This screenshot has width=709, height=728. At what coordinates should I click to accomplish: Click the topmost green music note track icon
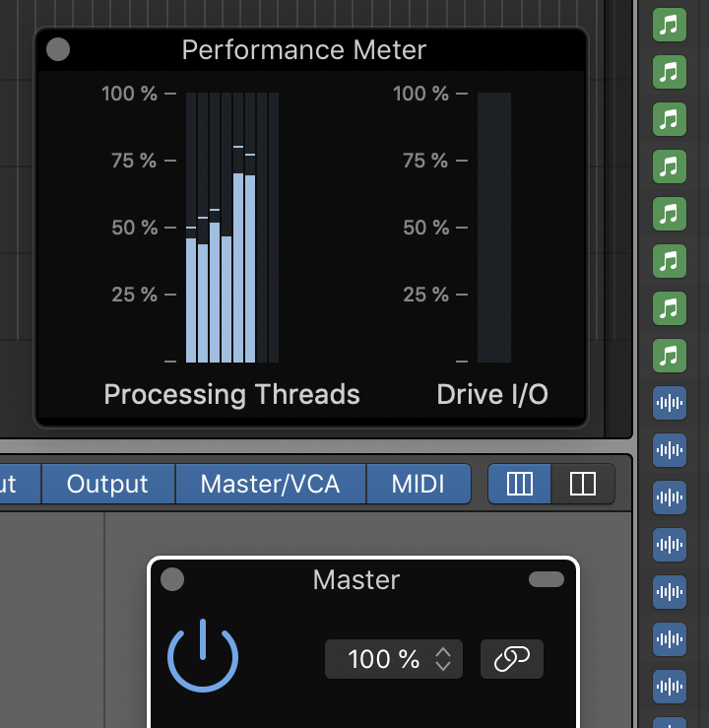click(x=670, y=24)
